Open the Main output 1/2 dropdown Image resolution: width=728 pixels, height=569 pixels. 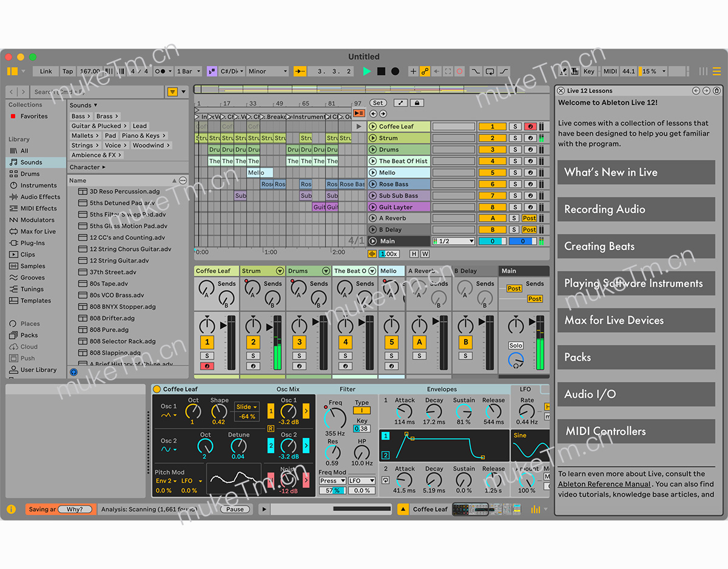click(454, 241)
